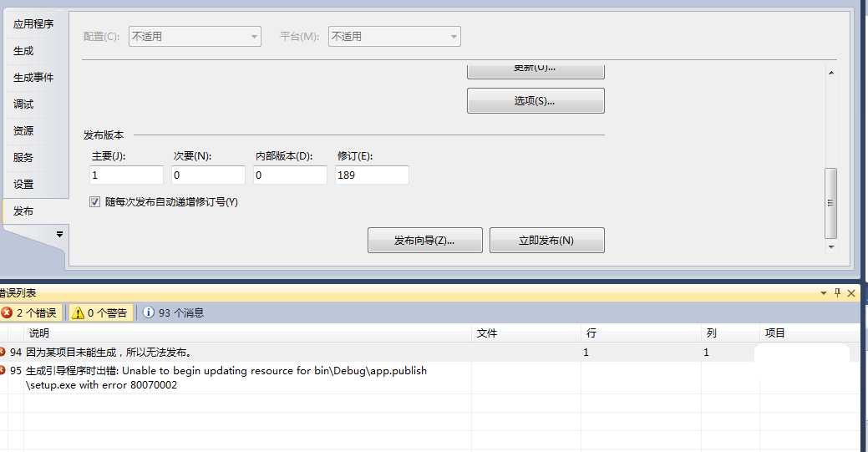This screenshot has width=868, height=452.
Task: Select error 95 setup.exe 80070002 row
Action: (429, 378)
